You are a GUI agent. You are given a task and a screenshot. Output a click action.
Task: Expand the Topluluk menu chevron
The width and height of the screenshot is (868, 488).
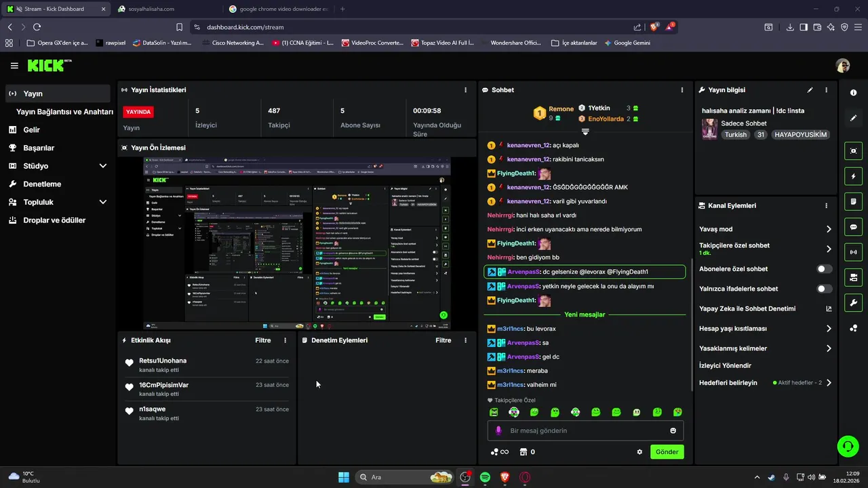point(103,202)
